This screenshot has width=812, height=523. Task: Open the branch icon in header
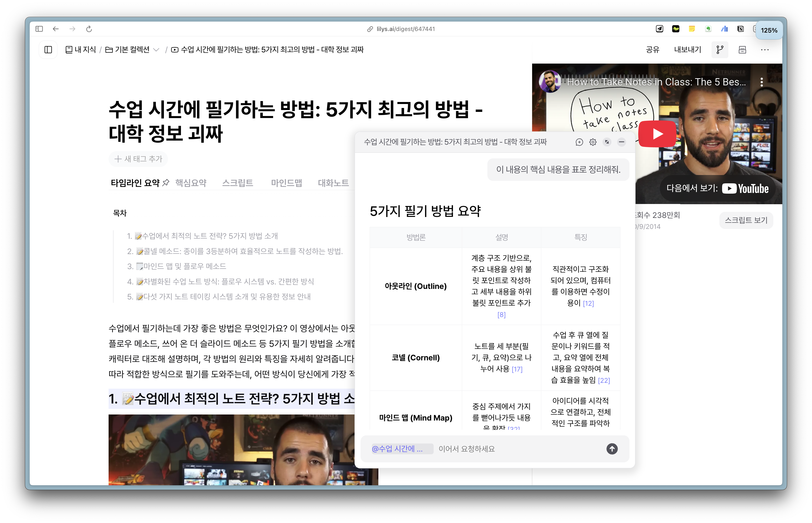pos(720,50)
